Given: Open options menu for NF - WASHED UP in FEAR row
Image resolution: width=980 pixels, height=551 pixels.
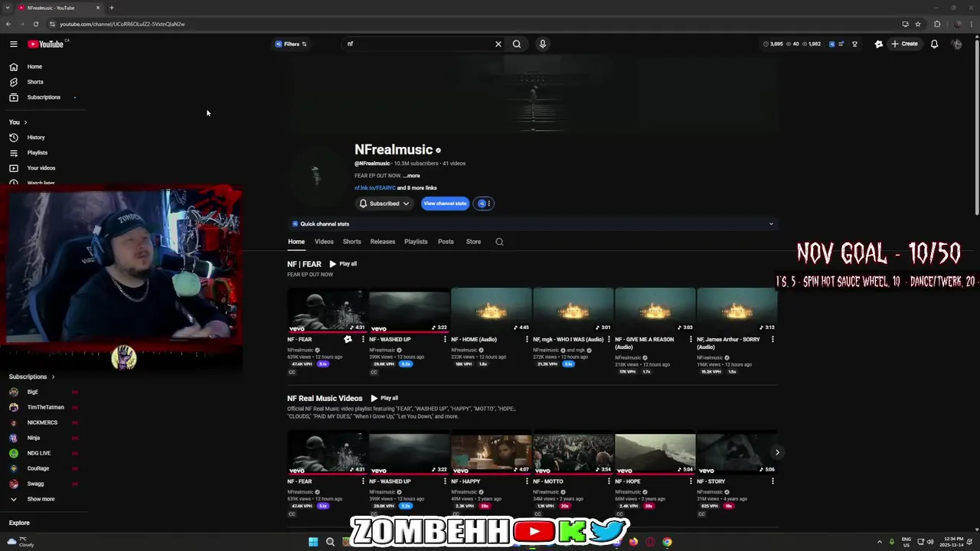Looking at the screenshot, I should [x=445, y=339].
